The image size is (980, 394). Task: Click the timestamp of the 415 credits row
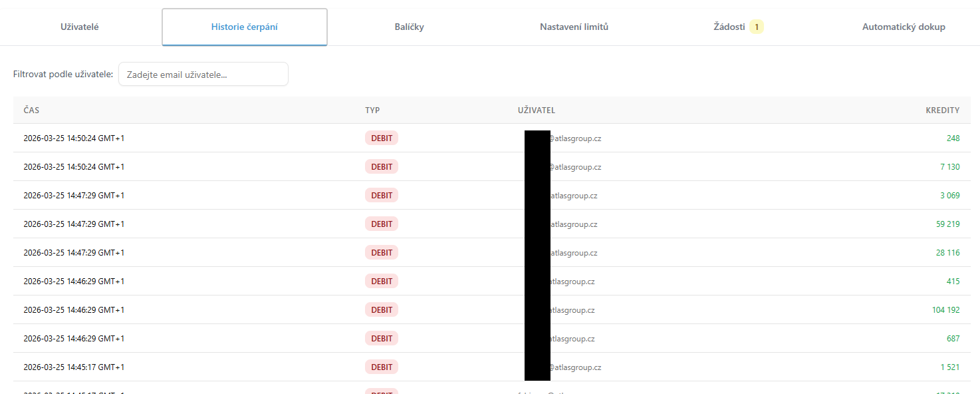tap(74, 282)
